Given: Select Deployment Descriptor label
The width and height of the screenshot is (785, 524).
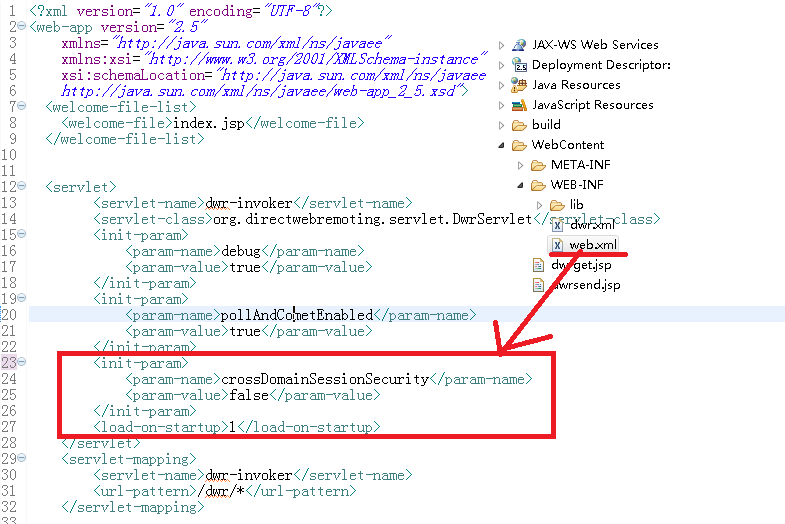Looking at the screenshot, I should click(x=601, y=65).
